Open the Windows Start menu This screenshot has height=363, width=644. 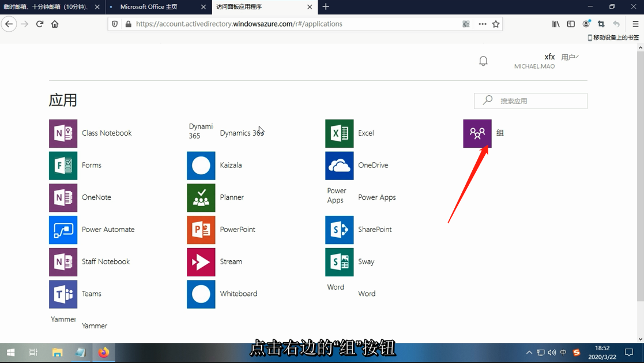tap(11, 353)
